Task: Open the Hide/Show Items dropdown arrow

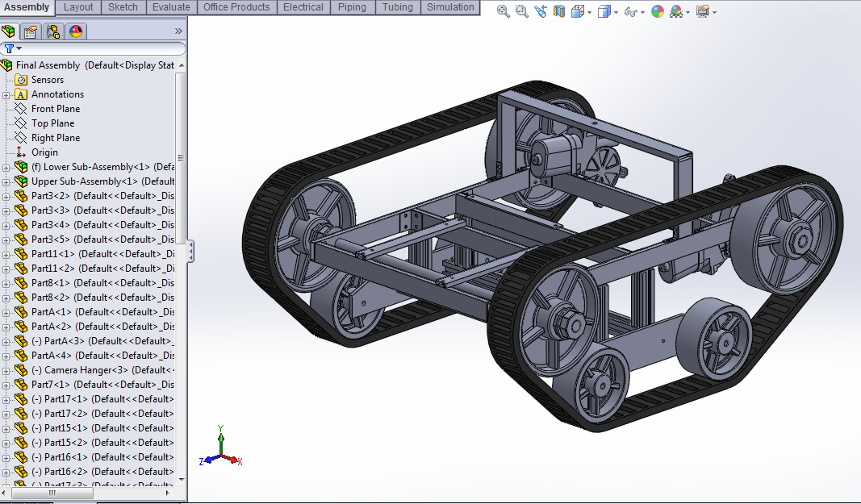Action: 642,12
